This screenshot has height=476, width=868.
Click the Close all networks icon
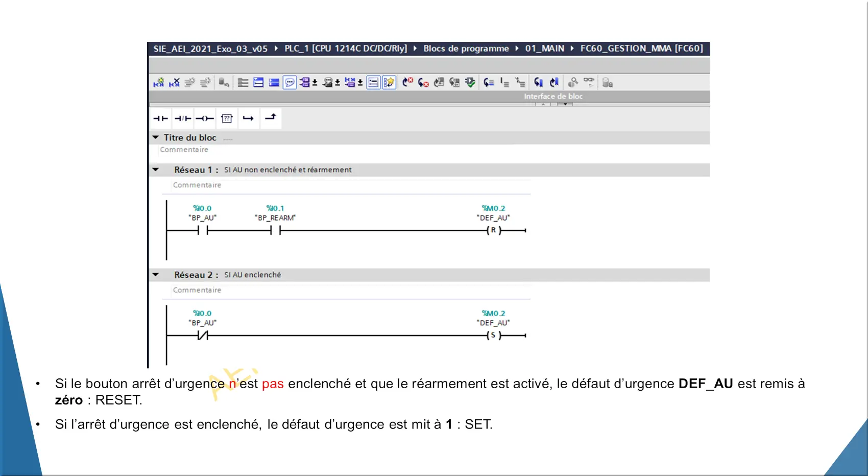coord(274,82)
